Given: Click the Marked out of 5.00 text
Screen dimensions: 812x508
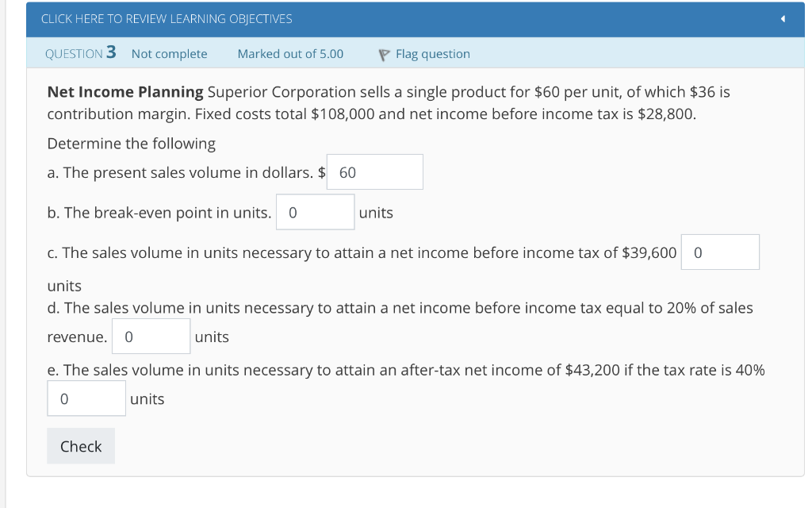Looking at the screenshot, I should click(289, 53).
